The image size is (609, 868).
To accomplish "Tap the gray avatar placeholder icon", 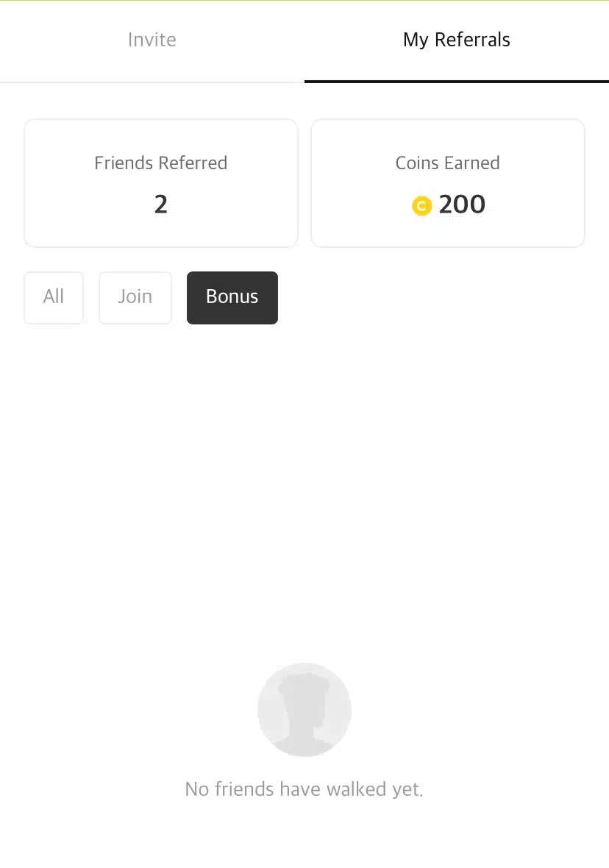I will click(x=304, y=710).
